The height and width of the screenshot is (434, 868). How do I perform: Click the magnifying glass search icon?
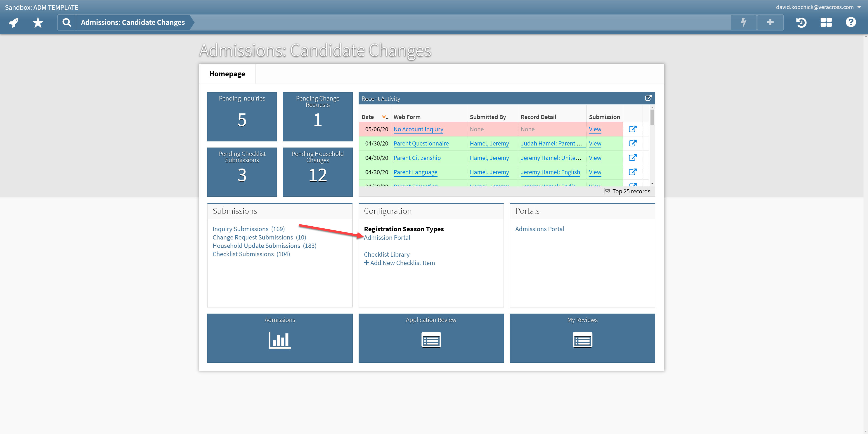pyautogui.click(x=66, y=22)
